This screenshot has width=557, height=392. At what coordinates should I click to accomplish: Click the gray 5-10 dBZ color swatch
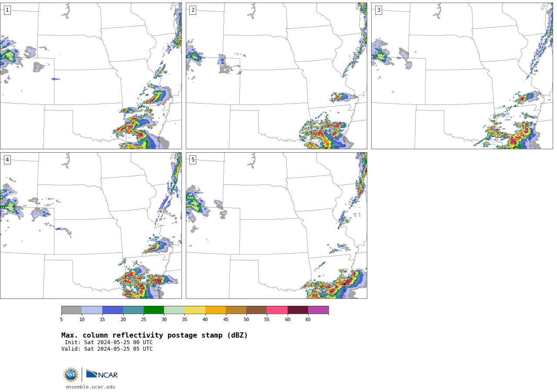click(71, 310)
